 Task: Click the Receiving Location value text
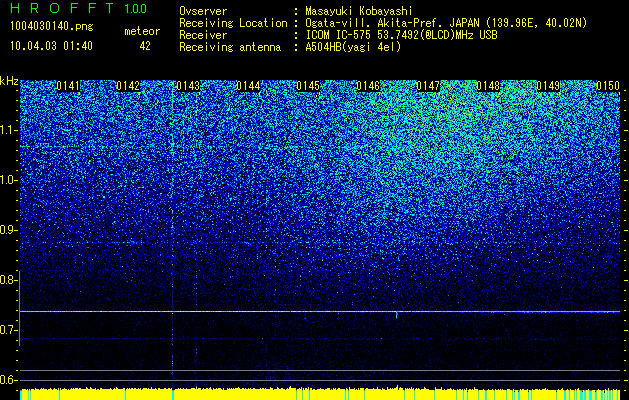coord(446,23)
